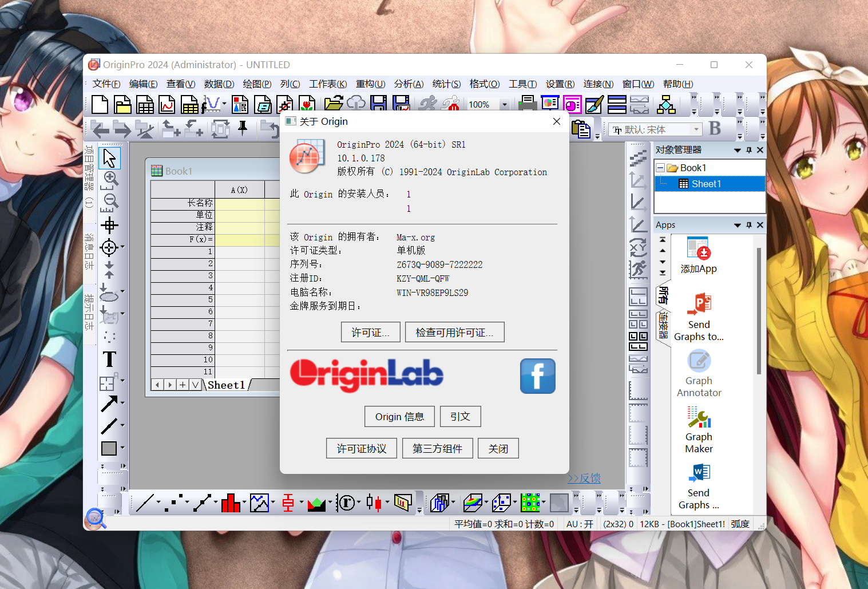Image resolution: width=868 pixels, height=589 pixels.
Task: Expand the Column plot dropdown arrow
Action: 244,503
